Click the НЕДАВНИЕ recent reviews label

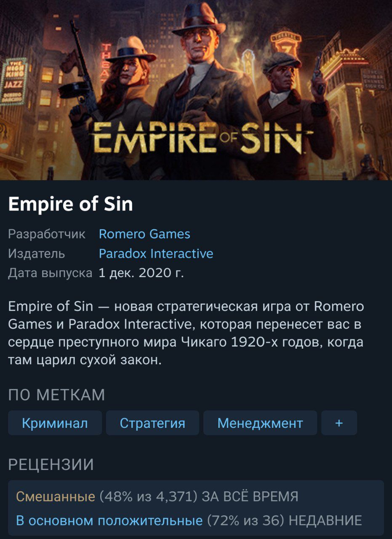[x=325, y=520]
